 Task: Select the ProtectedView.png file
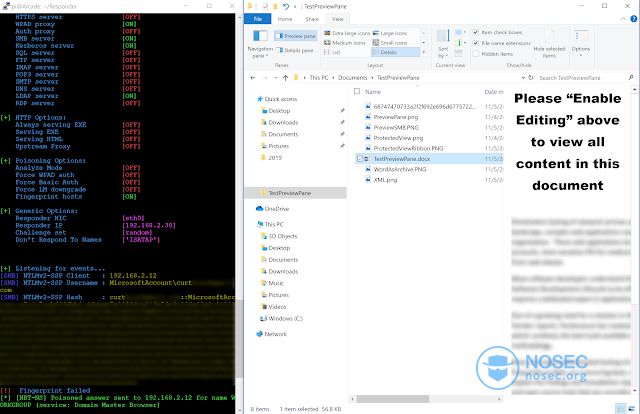click(x=398, y=138)
